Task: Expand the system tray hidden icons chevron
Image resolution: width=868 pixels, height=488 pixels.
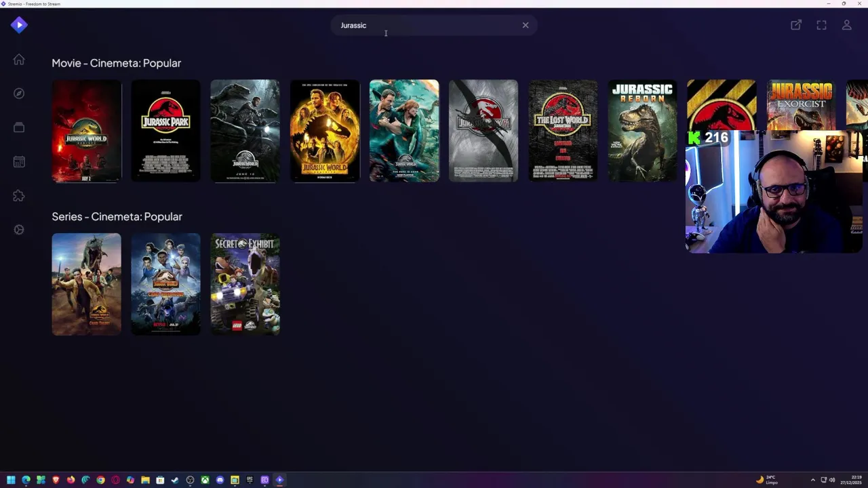Action: (x=812, y=480)
